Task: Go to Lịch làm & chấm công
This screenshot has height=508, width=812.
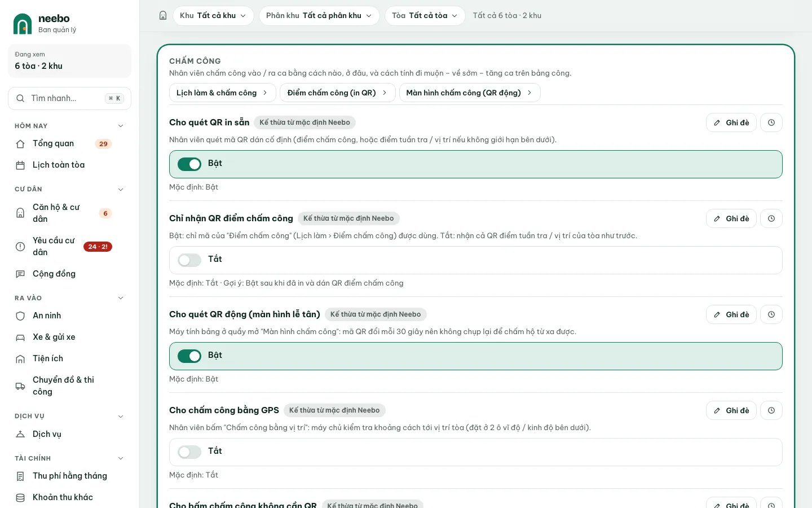Action: pos(222,93)
